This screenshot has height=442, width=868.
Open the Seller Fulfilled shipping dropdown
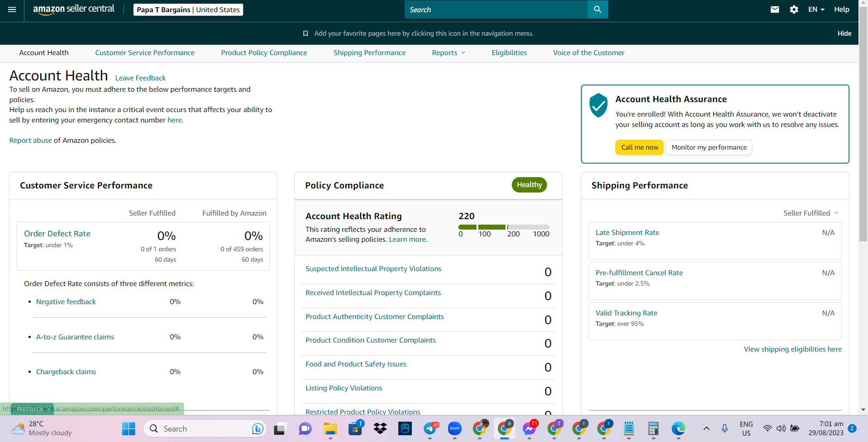pos(811,213)
